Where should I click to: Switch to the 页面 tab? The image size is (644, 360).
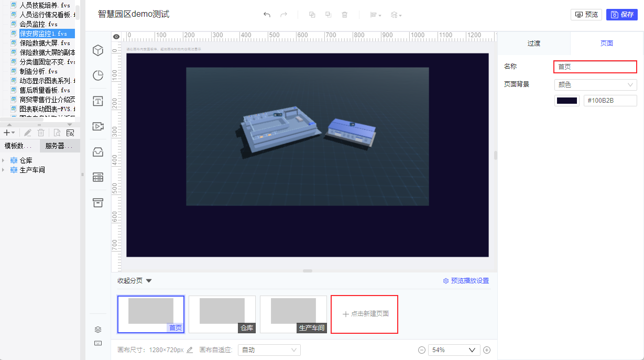[x=607, y=43]
